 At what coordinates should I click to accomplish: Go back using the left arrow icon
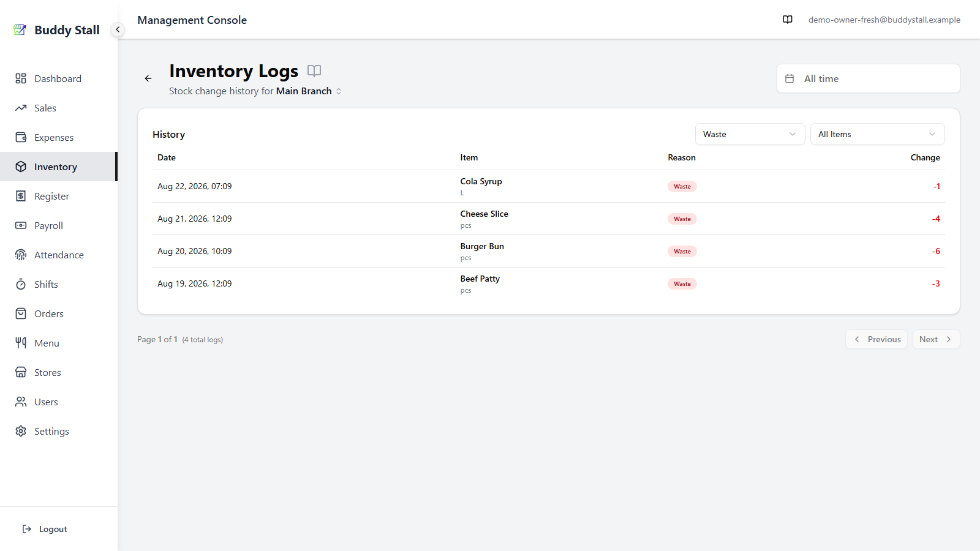(x=148, y=78)
